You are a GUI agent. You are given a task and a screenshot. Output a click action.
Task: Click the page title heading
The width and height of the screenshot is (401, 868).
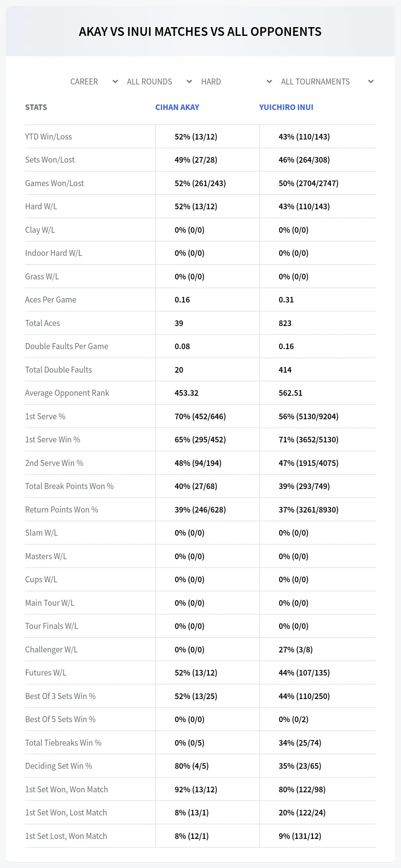click(x=200, y=31)
